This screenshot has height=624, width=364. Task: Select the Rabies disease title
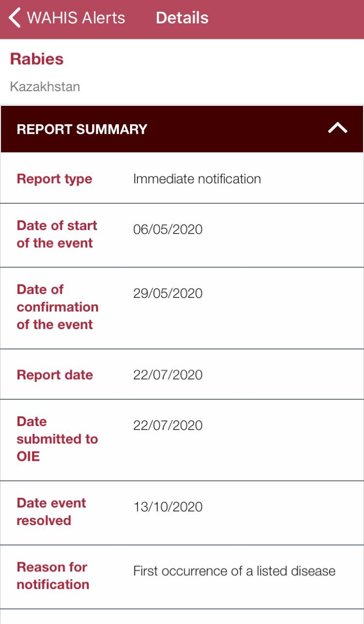click(37, 59)
